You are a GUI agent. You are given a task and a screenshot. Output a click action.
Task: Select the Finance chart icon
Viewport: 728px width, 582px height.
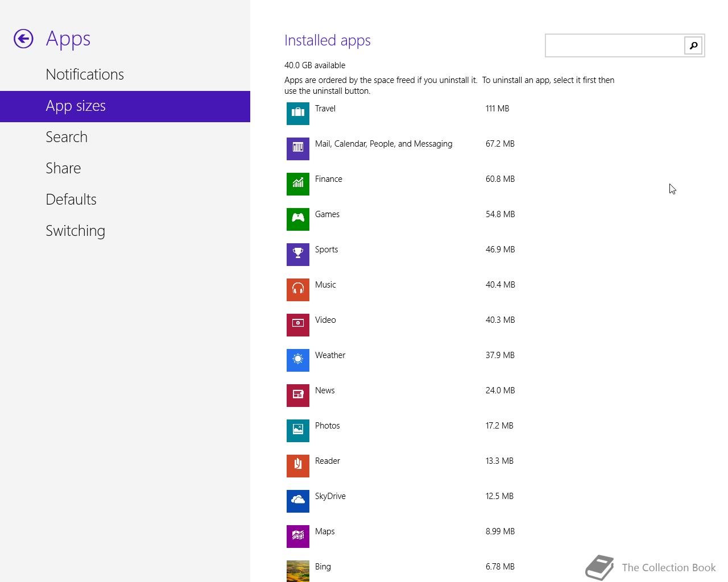[x=298, y=184]
